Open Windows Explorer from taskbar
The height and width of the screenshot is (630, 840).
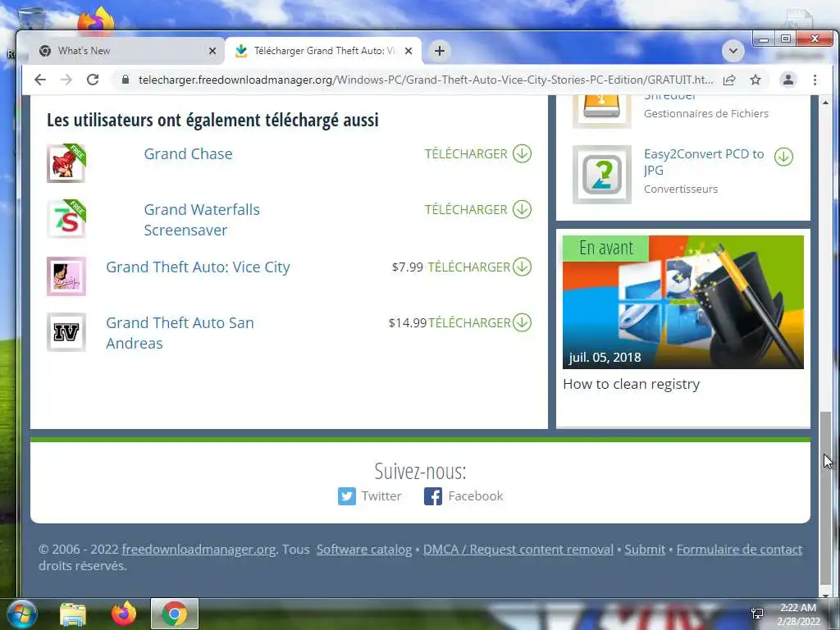point(73,614)
